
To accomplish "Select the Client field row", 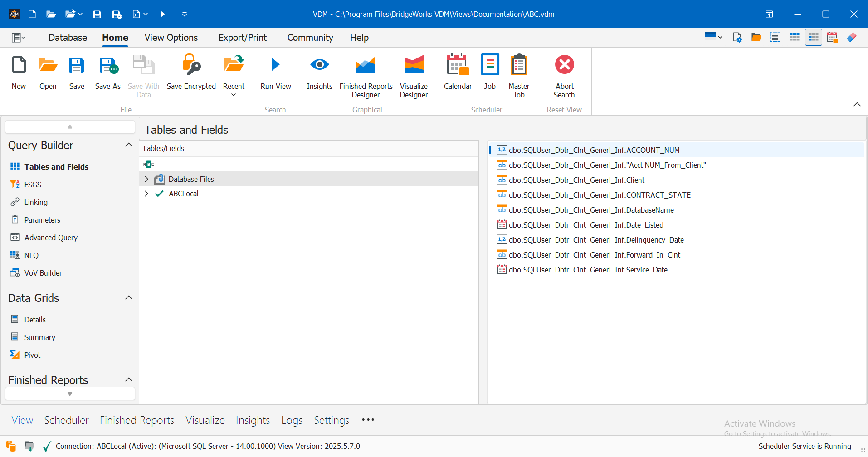I will (x=577, y=180).
